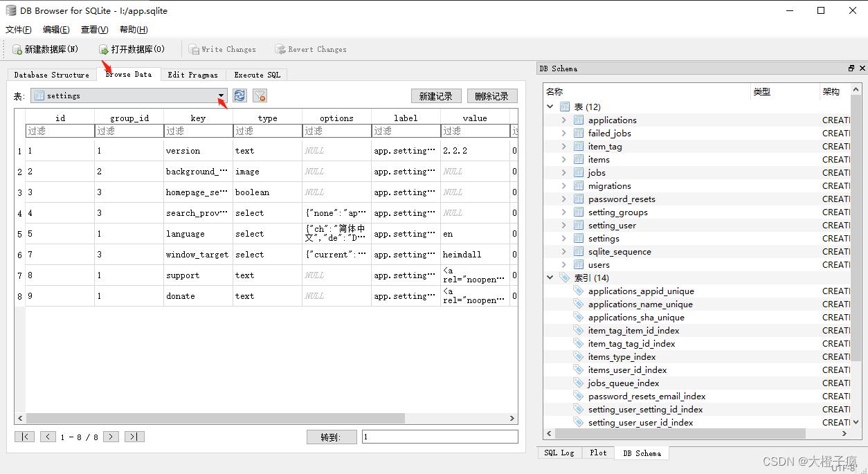Go to next page of records
The width and height of the screenshot is (868, 474).
tap(111, 437)
